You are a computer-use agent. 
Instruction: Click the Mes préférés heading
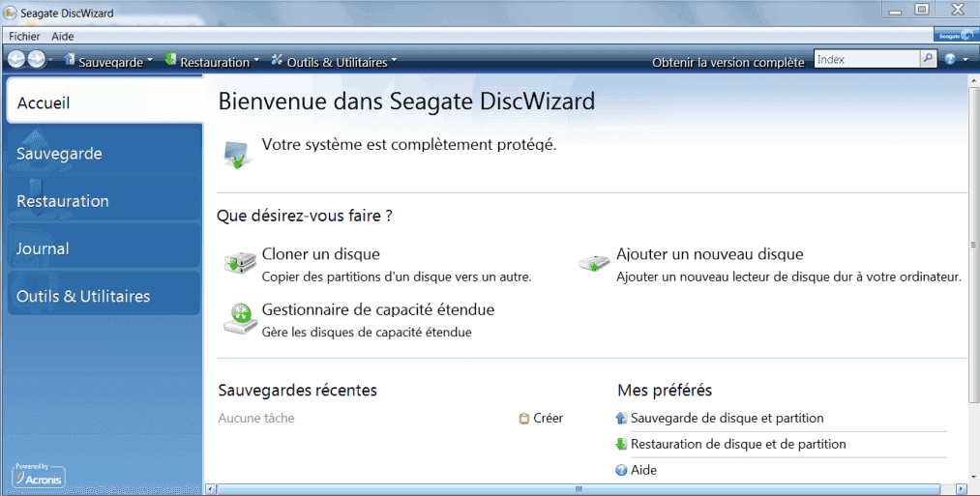pos(665,391)
